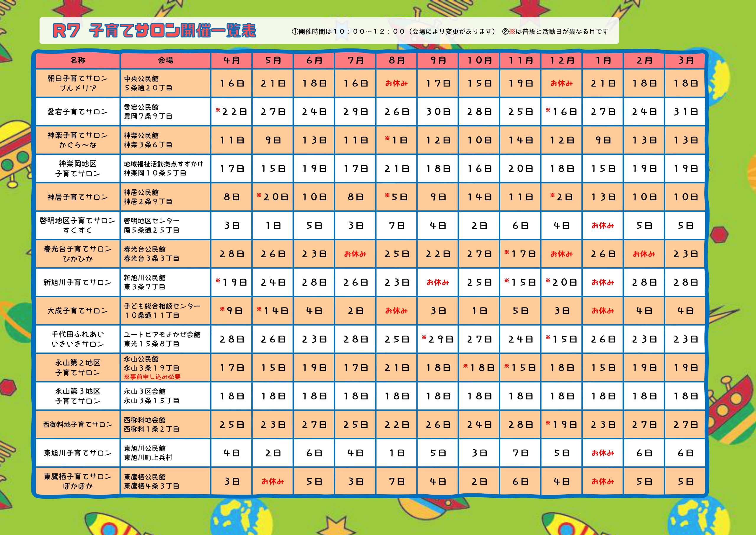The height and width of the screenshot is (535, 756).
Task: Click '東鷹栖子育てサロン ぽかぽか' name cell
Action: point(78,481)
